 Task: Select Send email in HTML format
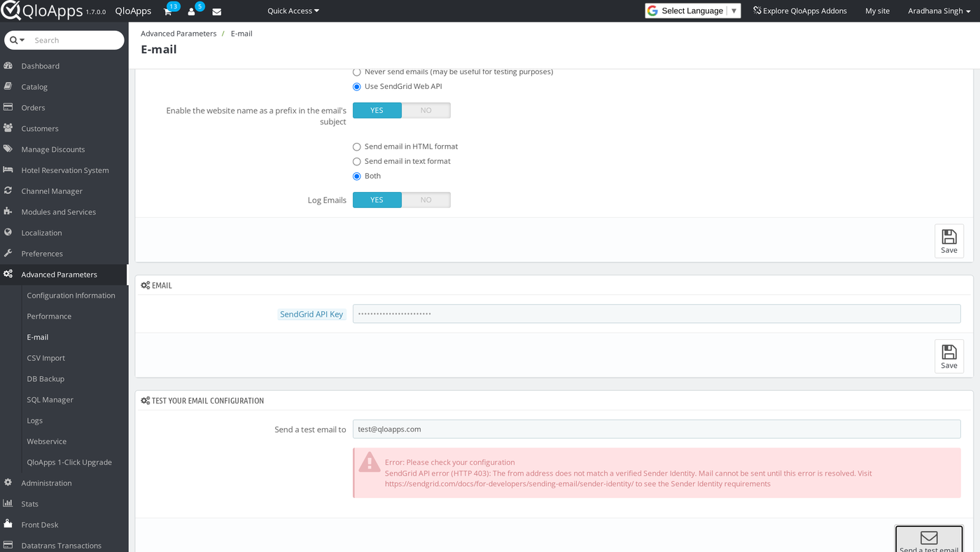357,147
